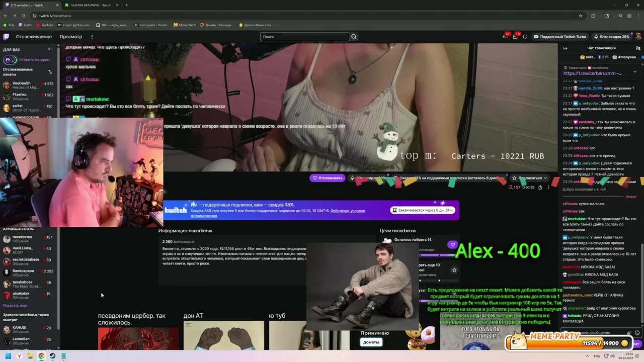
Task: Switch to the GLADVALAKASPWNZ browser tab
Action: (x=92, y=5)
